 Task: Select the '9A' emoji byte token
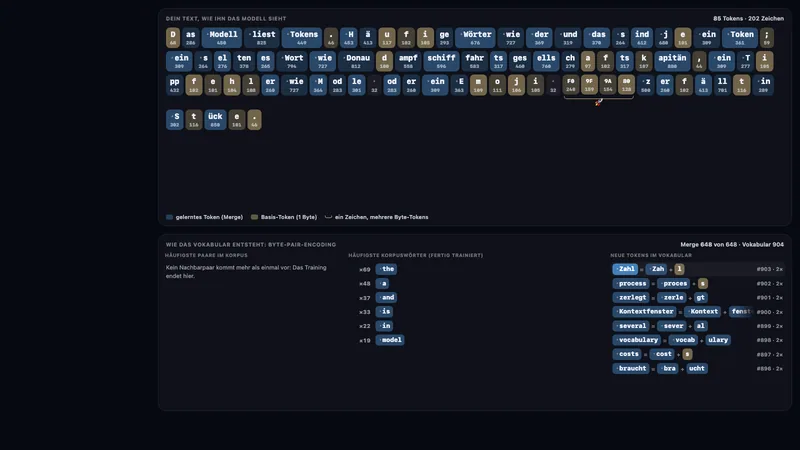(608, 84)
